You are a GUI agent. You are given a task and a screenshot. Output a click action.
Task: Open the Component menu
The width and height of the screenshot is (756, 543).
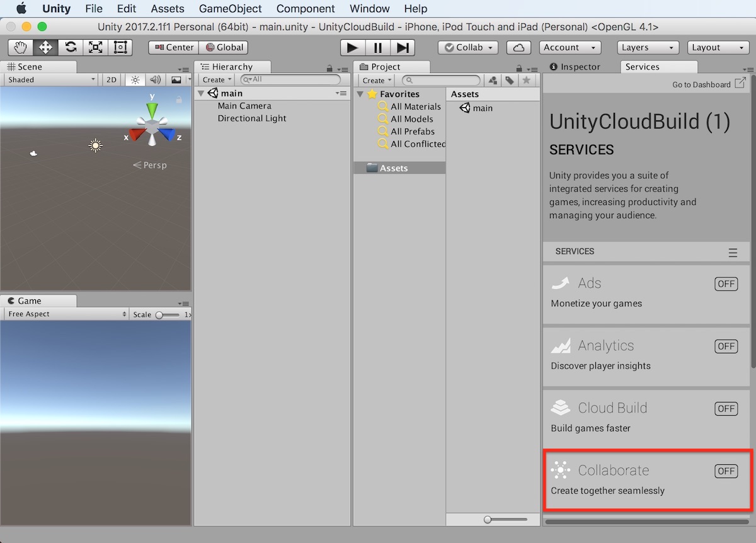point(306,9)
